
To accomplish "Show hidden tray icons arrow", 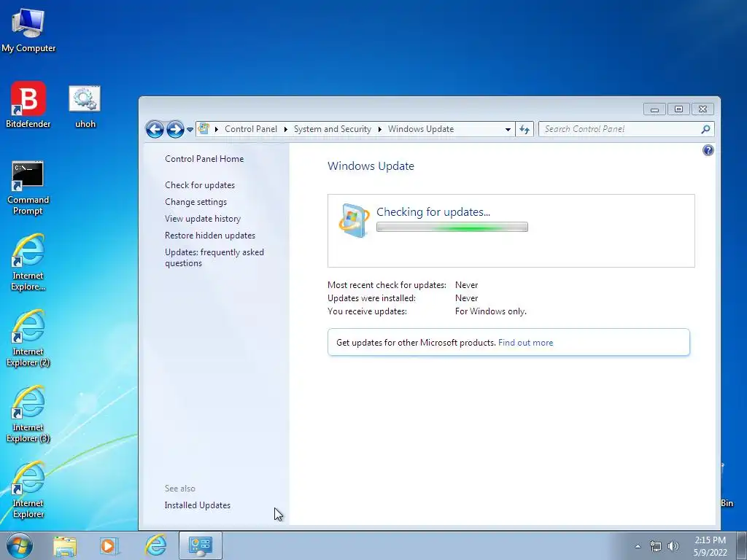I will coord(638,546).
